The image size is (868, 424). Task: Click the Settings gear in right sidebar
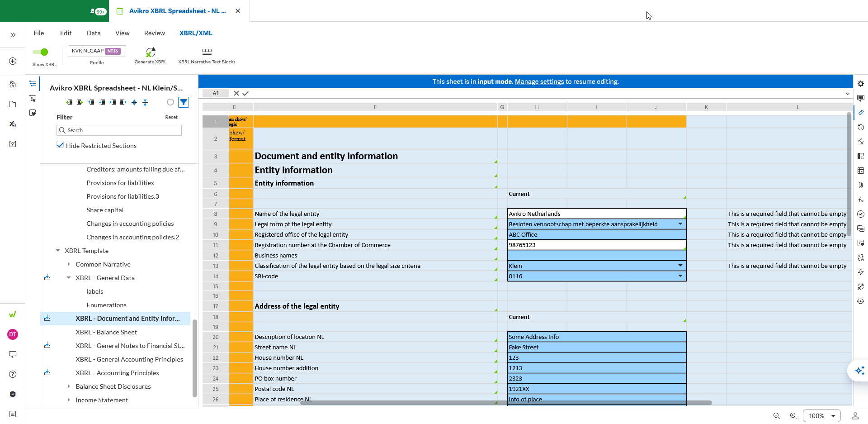861,84
